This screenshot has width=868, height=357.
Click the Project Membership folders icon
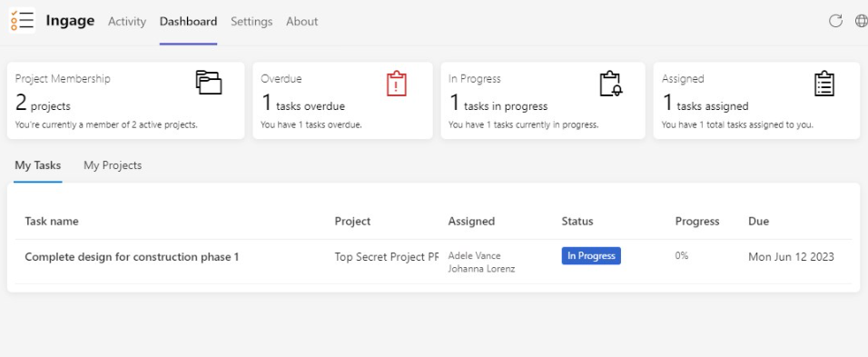209,83
